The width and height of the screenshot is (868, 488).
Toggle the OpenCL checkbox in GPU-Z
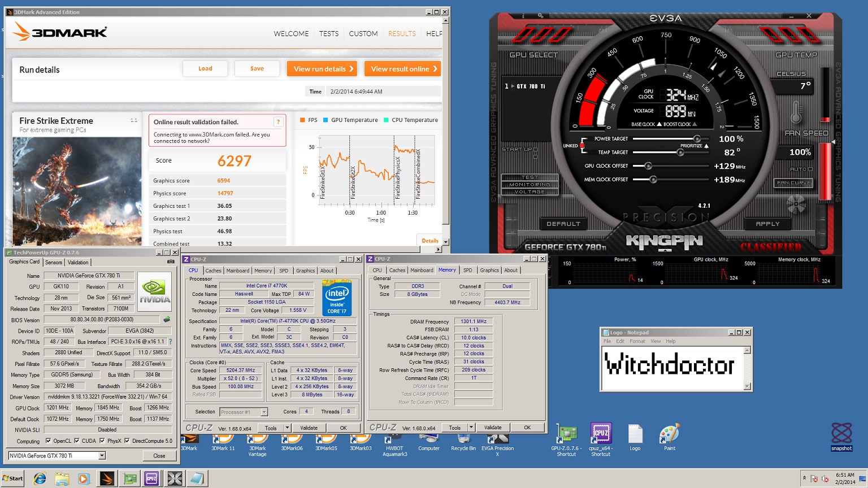[x=48, y=441]
